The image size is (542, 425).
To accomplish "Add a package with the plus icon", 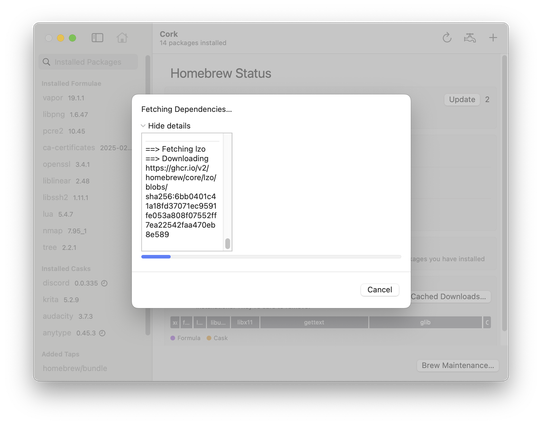I will coord(493,38).
